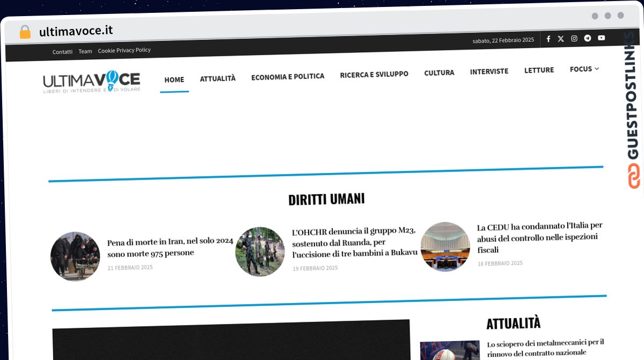Open the INTERVISTE menu item
This screenshot has height=360, width=644.
click(489, 71)
